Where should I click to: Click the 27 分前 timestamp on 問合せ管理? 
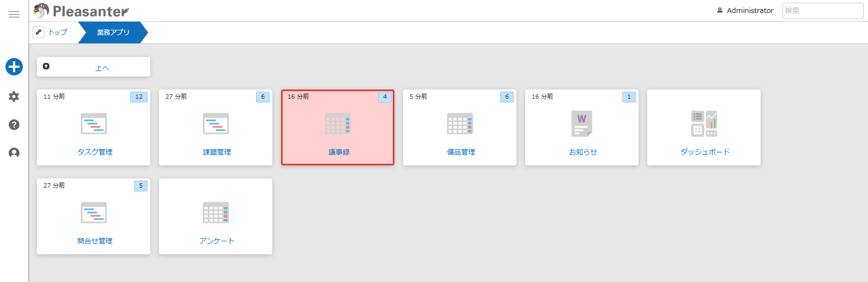54,185
